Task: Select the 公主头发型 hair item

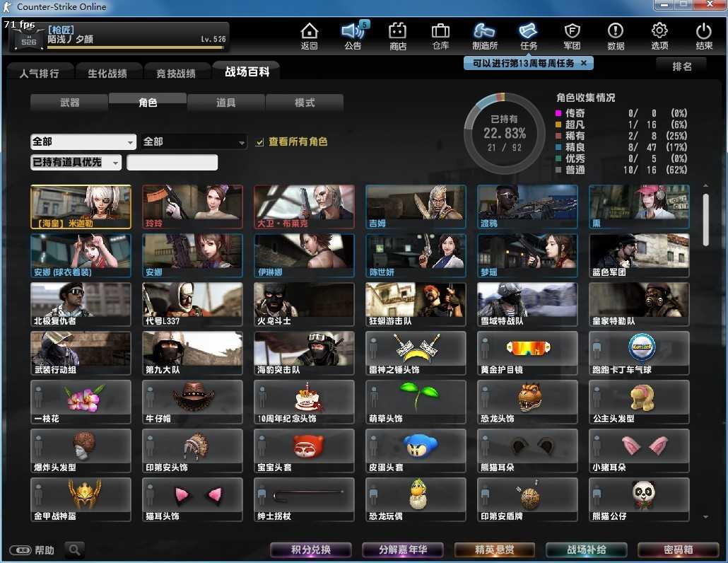Action: tap(639, 402)
